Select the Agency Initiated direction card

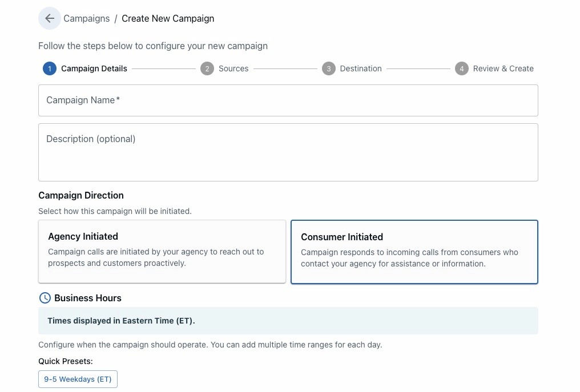tap(162, 251)
